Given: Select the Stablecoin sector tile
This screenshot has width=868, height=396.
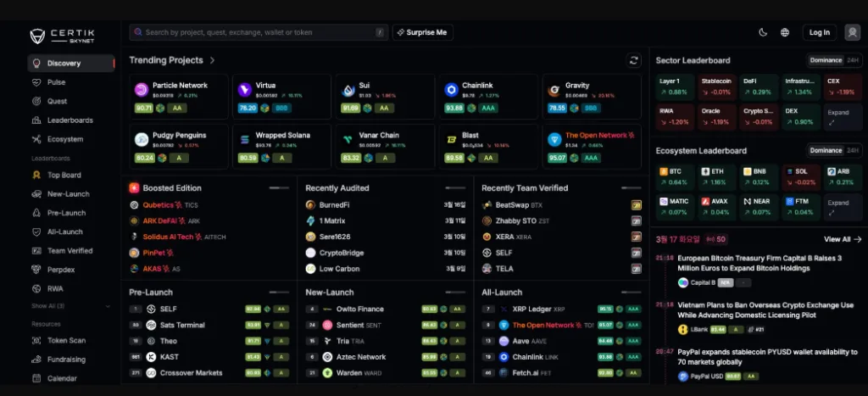Looking at the screenshot, I should (x=717, y=87).
